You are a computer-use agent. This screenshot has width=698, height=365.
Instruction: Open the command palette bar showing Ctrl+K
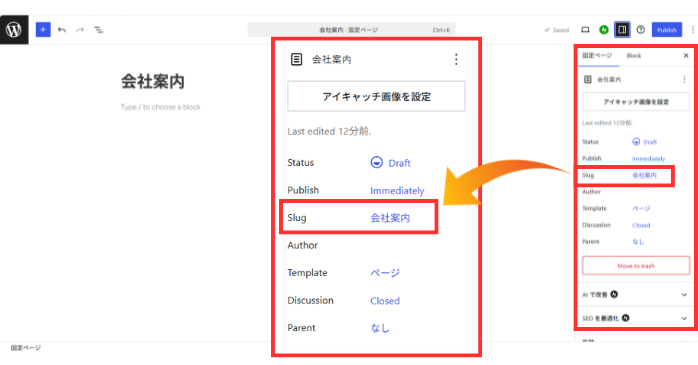click(x=352, y=30)
